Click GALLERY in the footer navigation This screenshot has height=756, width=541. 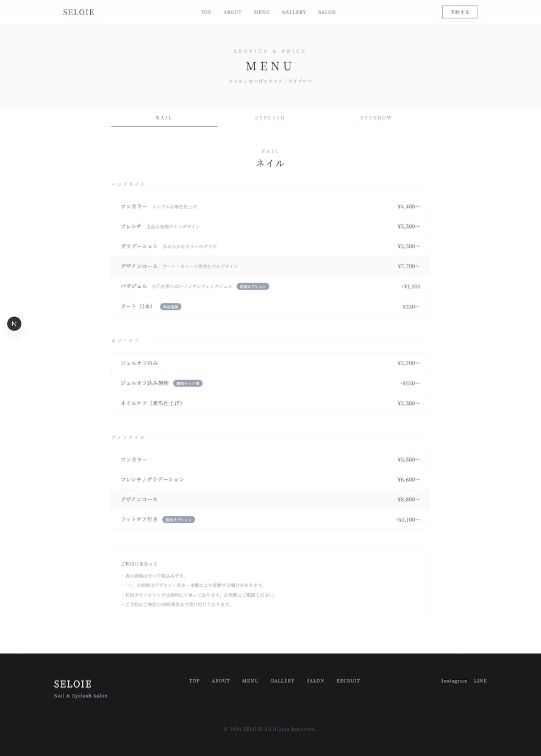tap(282, 681)
